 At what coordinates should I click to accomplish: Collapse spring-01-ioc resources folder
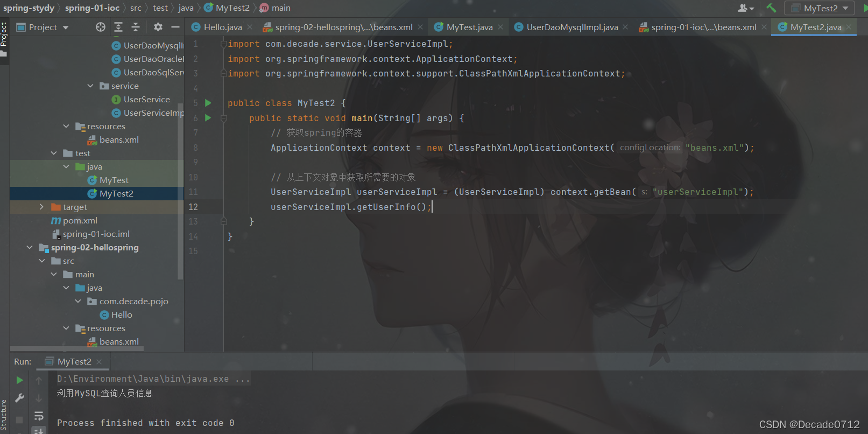click(66, 127)
